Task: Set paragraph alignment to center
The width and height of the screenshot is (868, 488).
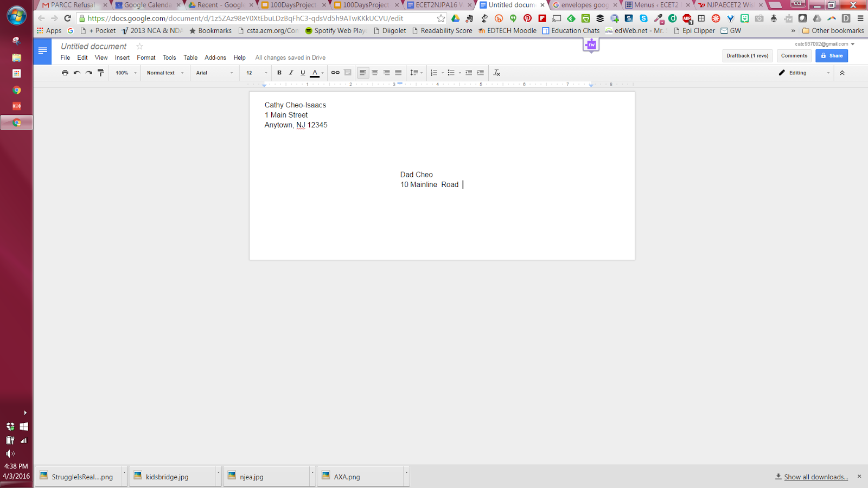Action: [x=375, y=73]
